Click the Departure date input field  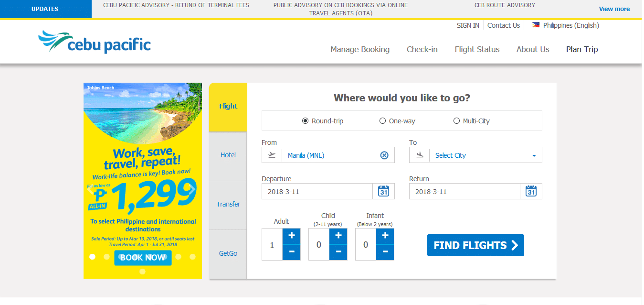pyautogui.click(x=317, y=191)
